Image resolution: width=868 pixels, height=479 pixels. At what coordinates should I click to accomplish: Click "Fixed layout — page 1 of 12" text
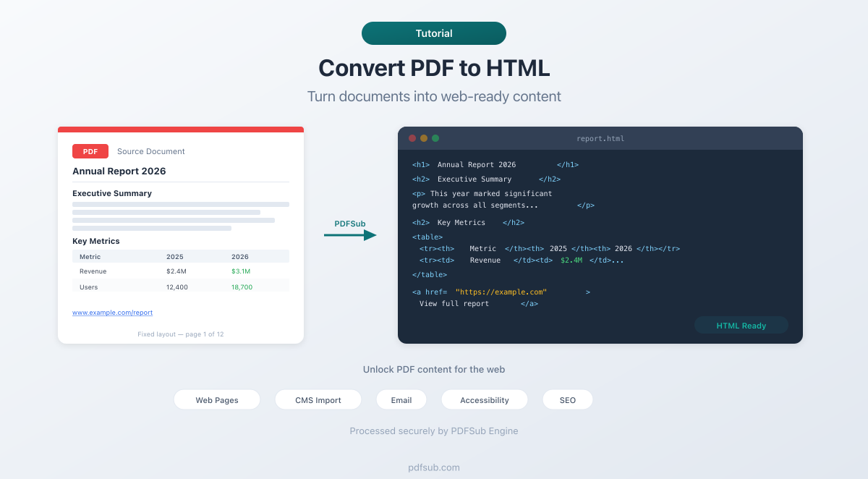(x=181, y=334)
